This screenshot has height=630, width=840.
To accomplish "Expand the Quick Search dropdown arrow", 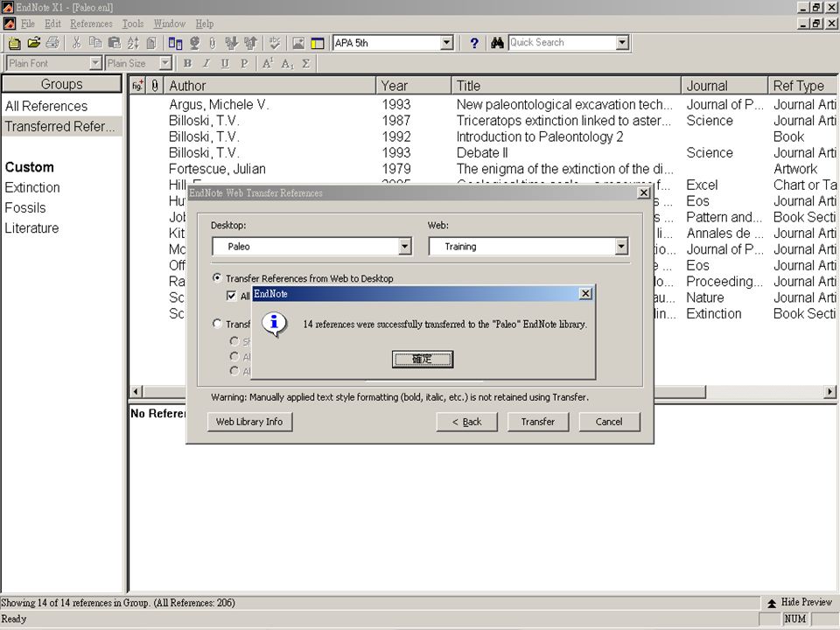I will click(x=621, y=43).
